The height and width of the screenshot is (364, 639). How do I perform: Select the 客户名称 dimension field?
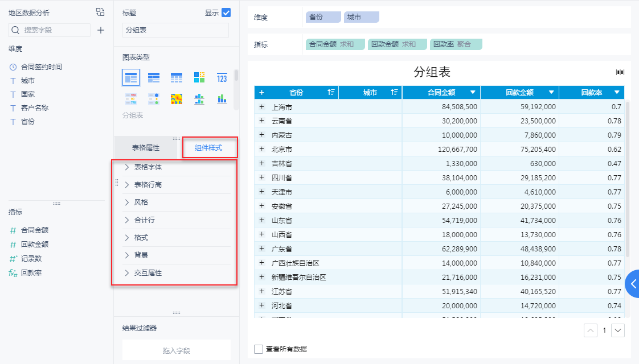(x=35, y=108)
